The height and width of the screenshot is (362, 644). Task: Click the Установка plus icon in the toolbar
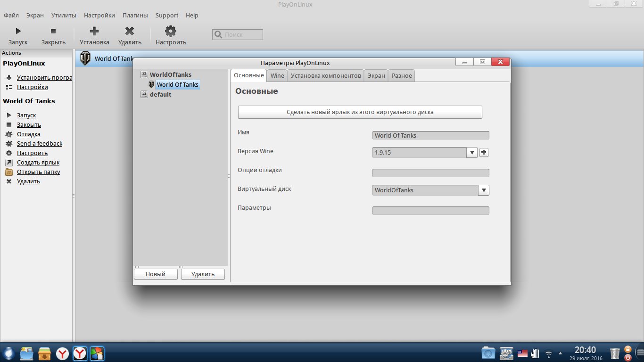pos(94,31)
